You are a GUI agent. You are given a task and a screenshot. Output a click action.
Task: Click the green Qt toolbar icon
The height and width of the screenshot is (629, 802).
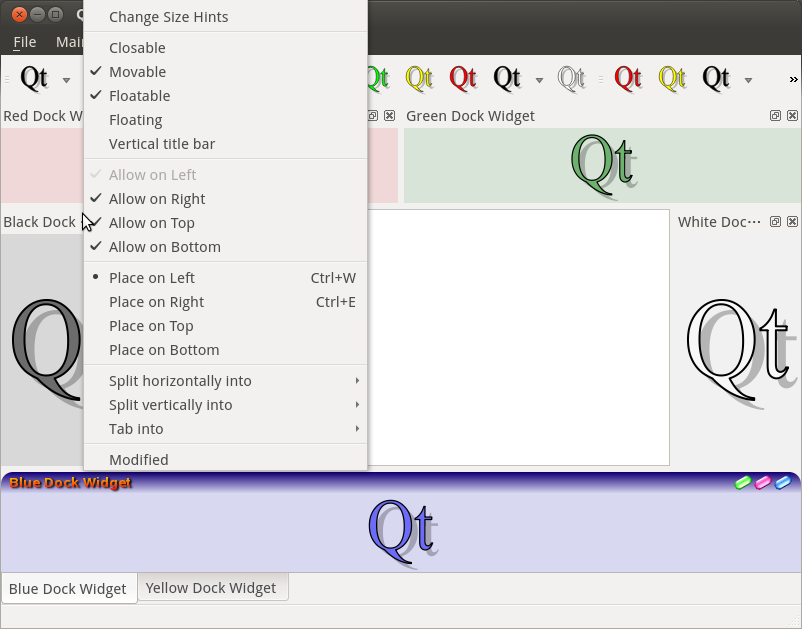coord(378,79)
